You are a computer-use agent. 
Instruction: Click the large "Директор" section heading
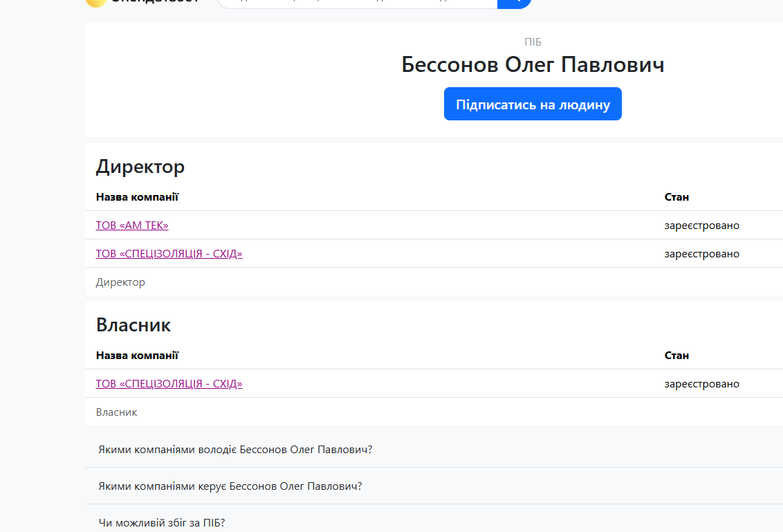[x=140, y=166]
